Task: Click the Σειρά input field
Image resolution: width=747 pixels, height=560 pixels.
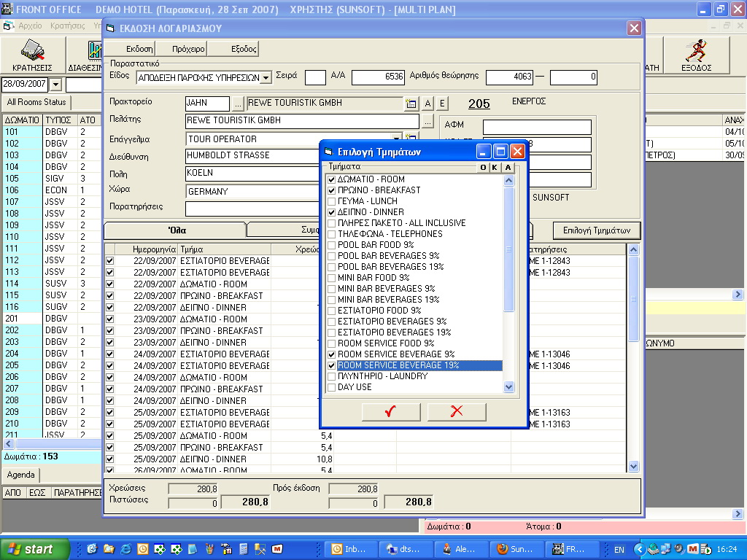Action: point(315,77)
